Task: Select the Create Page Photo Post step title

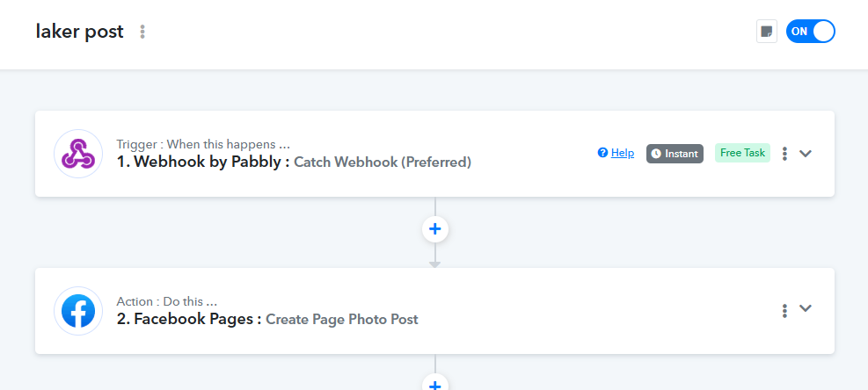Action: pos(342,319)
